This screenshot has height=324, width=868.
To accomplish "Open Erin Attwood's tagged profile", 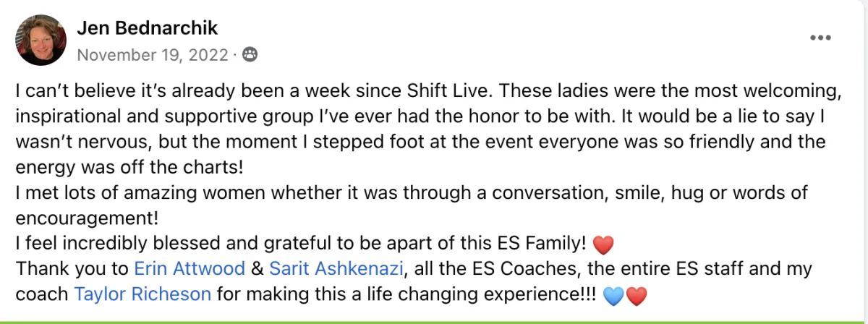I will coord(190,269).
